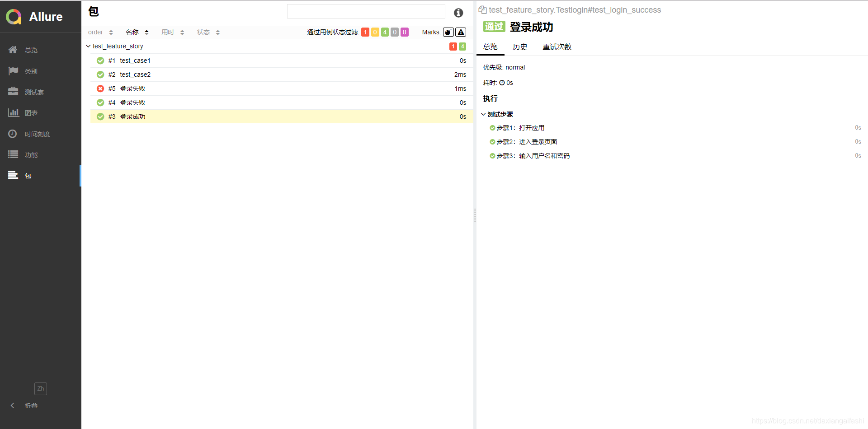Switch to the 重试次数 tab
868x429 pixels.
pyautogui.click(x=557, y=47)
